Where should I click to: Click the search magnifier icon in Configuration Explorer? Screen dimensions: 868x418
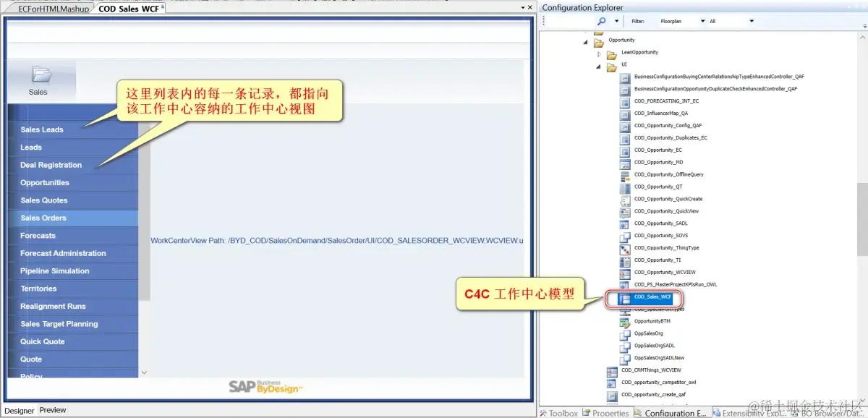coord(602,21)
